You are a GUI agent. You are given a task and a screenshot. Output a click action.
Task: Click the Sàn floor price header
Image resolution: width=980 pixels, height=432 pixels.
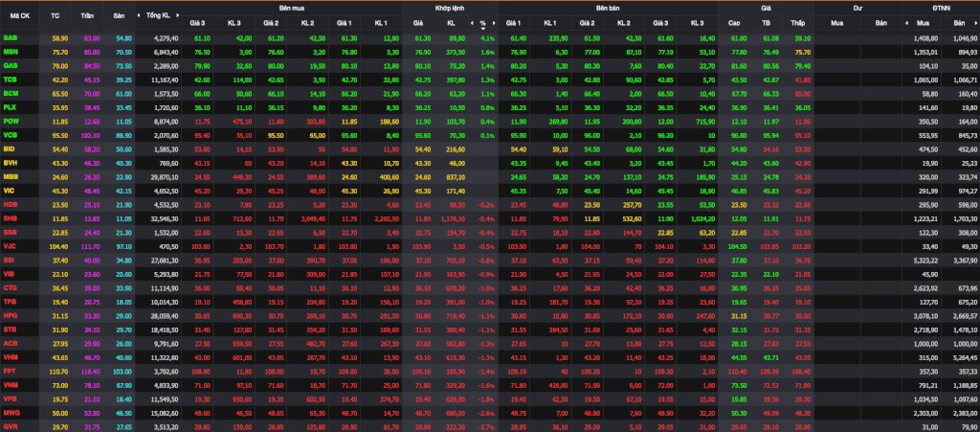point(119,15)
